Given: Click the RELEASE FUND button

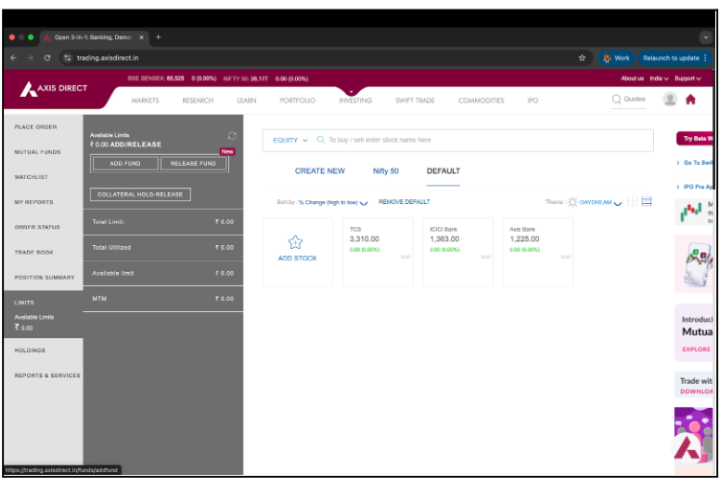Looking at the screenshot, I should (193, 163).
